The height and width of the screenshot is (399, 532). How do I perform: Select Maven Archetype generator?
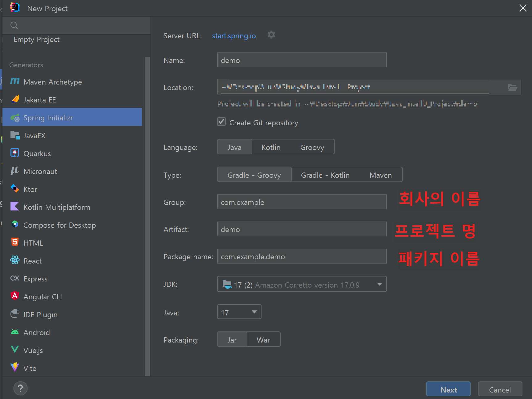72,82
